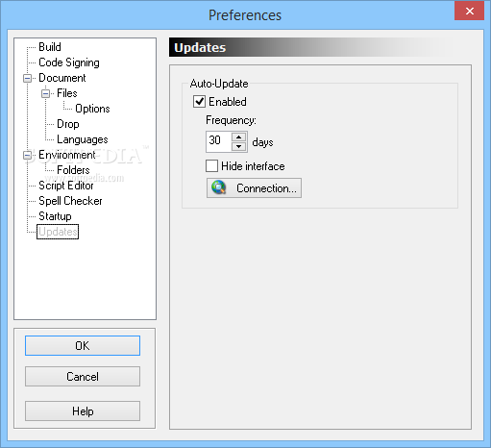Select Script Editor preferences

coord(66,186)
